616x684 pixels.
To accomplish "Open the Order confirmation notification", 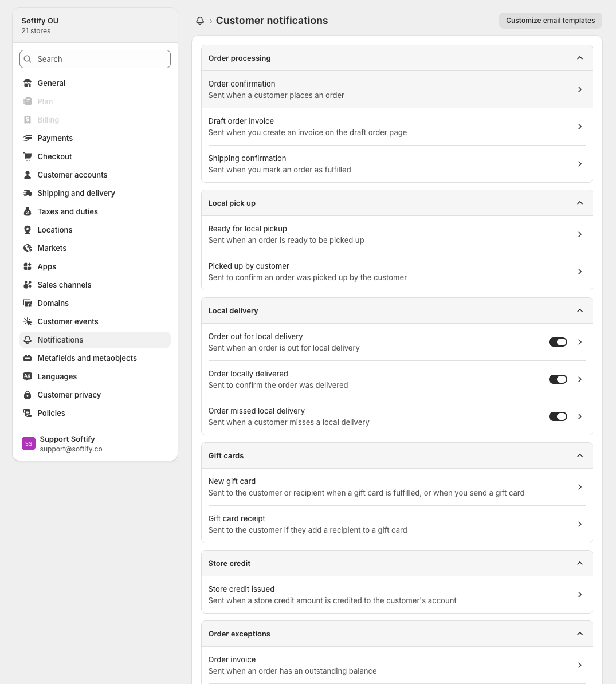I will coord(397,89).
